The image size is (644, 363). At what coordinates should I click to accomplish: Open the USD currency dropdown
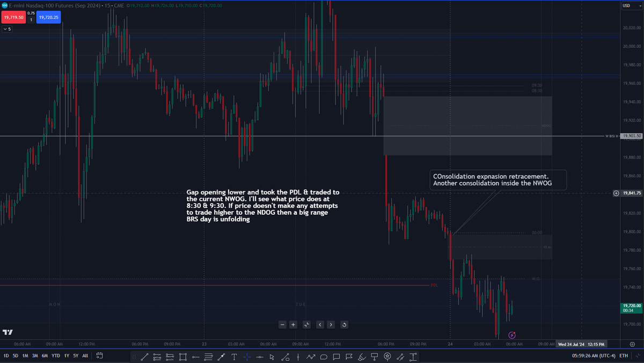pos(631,6)
